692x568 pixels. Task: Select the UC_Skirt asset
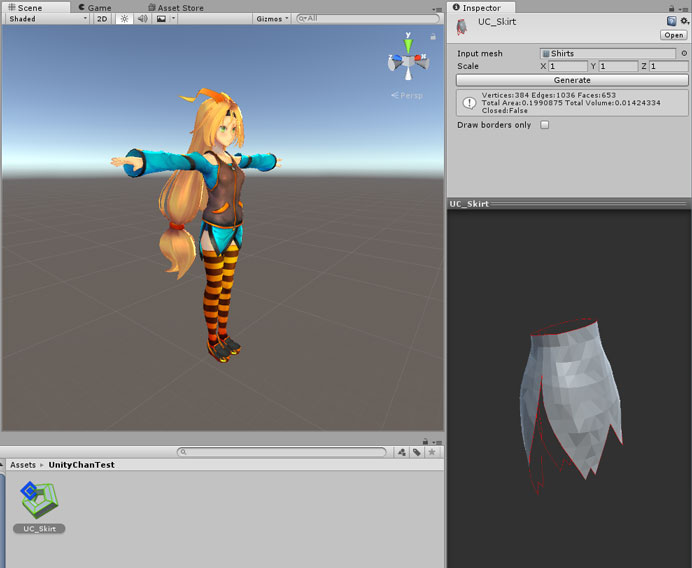[39, 507]
